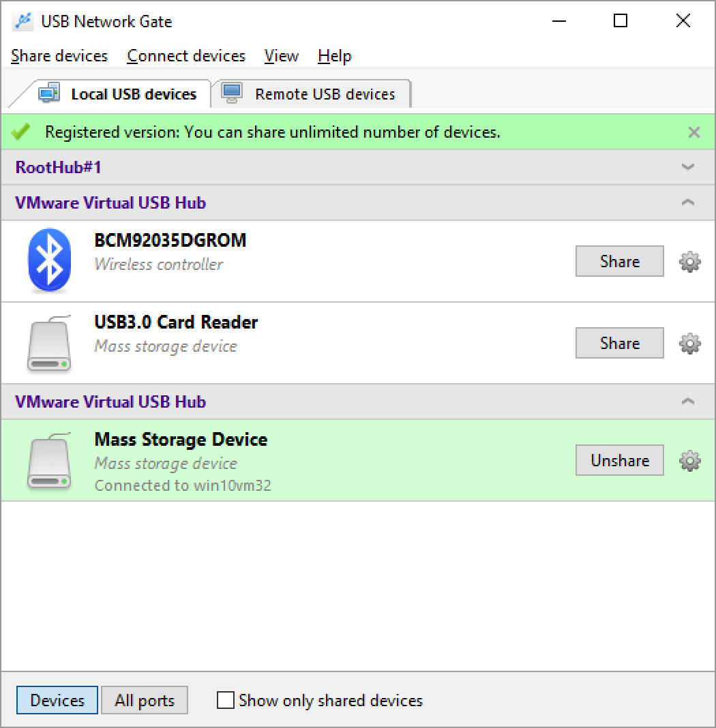The image size is (716, 728).
Task: Unshare the Mass Storage Device
Action: click(x=618, y=460)
